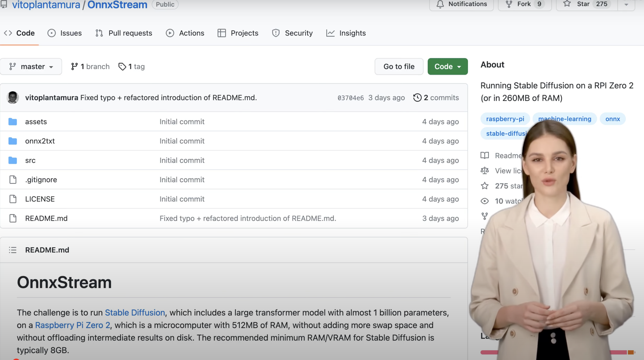The height and width of the screenshot is (360, 644).
Task: Open the Star list dropdown arrow
Action: 626,4
